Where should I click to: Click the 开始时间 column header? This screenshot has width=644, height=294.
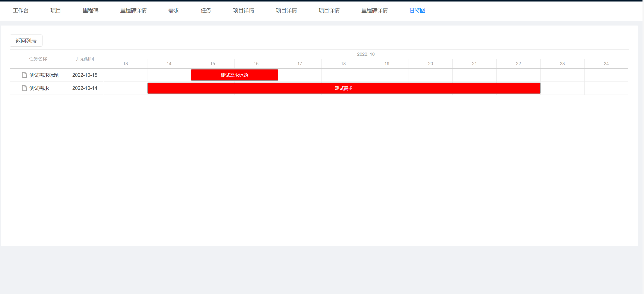click(85, 59)
